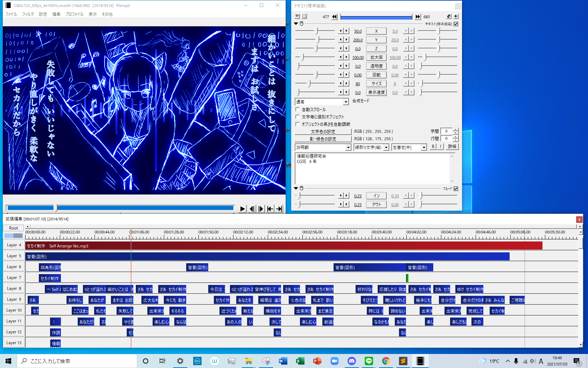Open Task View on the taskbar
Viewport: 588px width, 368px height.
(162, 361)
